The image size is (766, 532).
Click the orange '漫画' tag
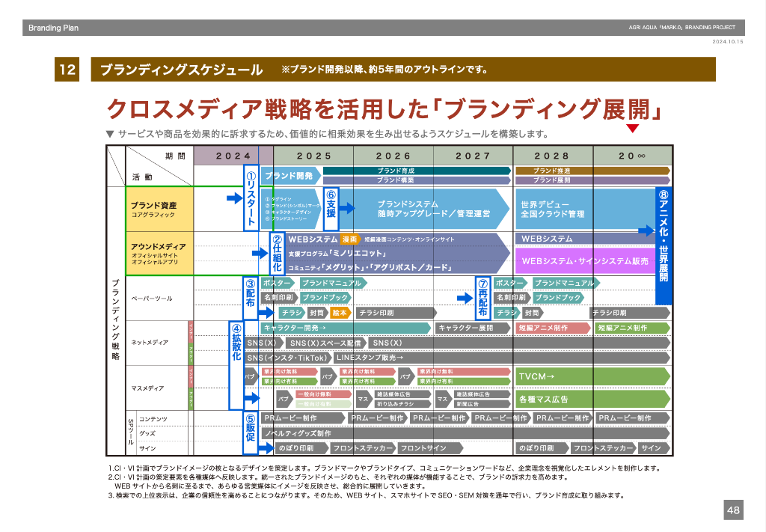tap(350, 239)
